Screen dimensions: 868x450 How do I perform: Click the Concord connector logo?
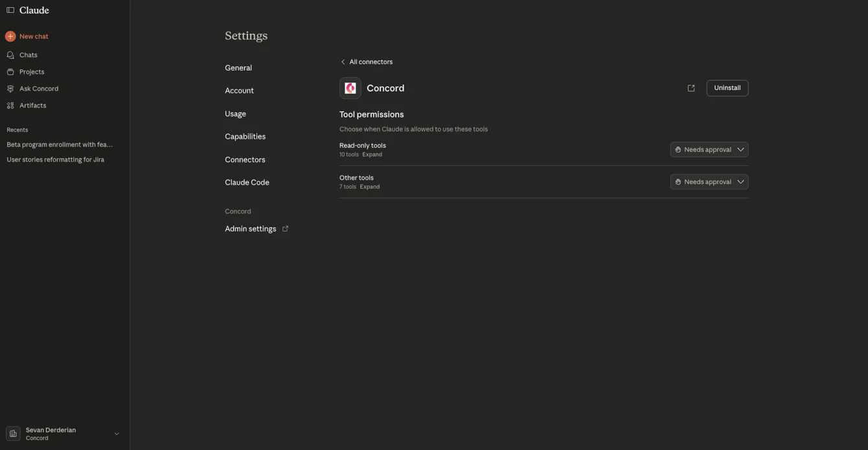coord(350,88)
